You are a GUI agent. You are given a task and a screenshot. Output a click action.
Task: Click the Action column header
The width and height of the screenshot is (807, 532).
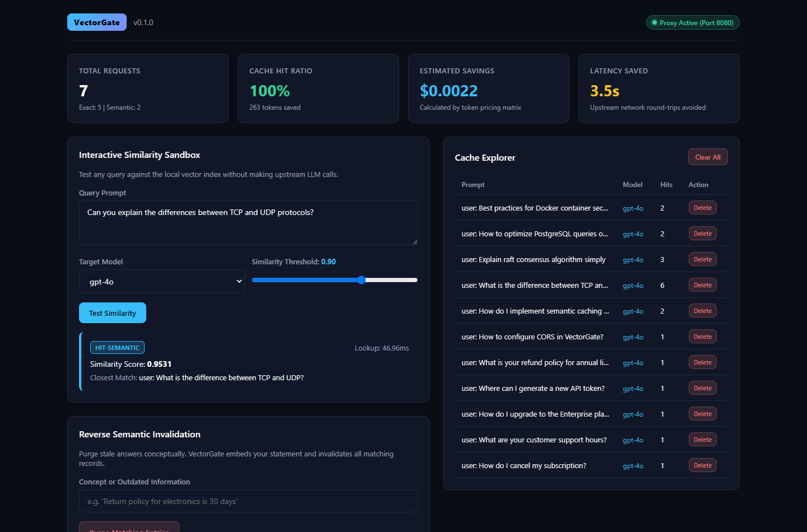point(698,185)
